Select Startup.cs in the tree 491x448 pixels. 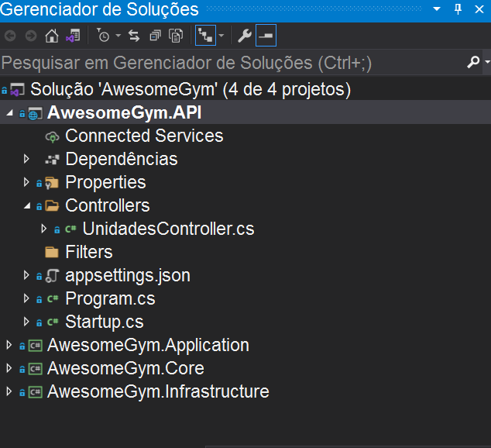point(104,322)
